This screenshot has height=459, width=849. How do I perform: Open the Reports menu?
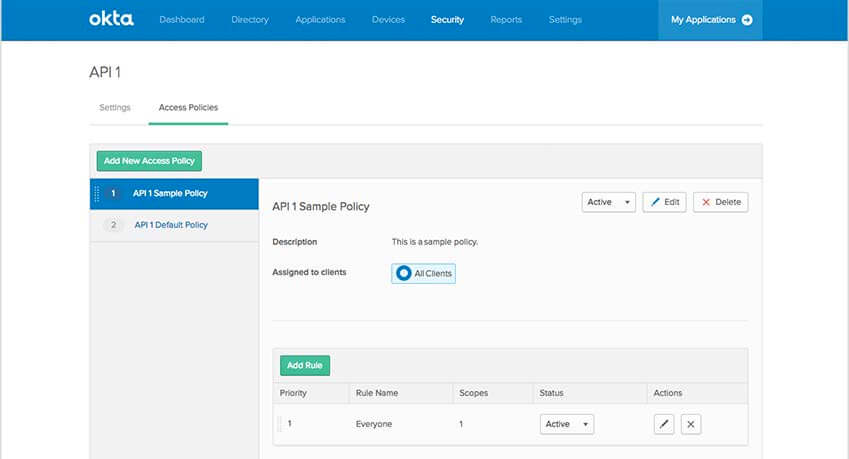point(506,20)
